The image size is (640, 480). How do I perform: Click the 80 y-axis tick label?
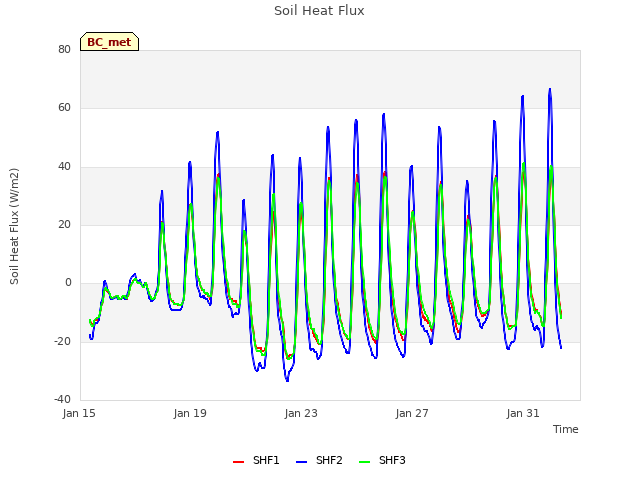coord(64,49)
